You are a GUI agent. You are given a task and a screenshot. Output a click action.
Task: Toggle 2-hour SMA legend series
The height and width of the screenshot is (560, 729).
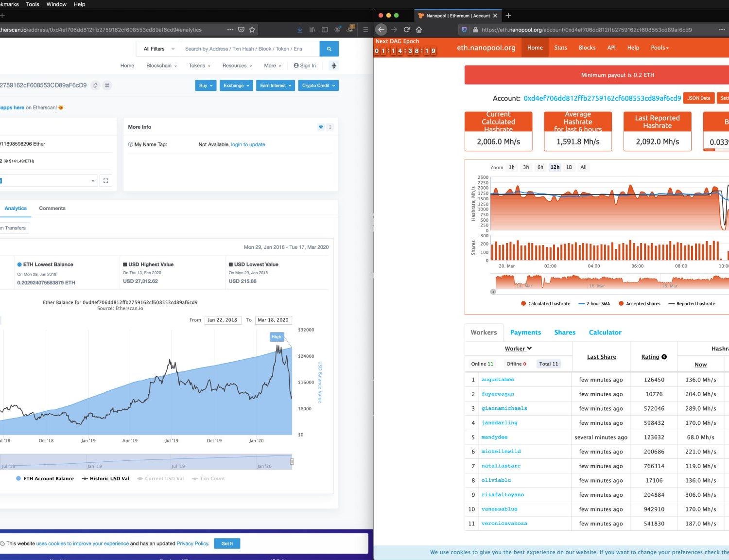594,304
